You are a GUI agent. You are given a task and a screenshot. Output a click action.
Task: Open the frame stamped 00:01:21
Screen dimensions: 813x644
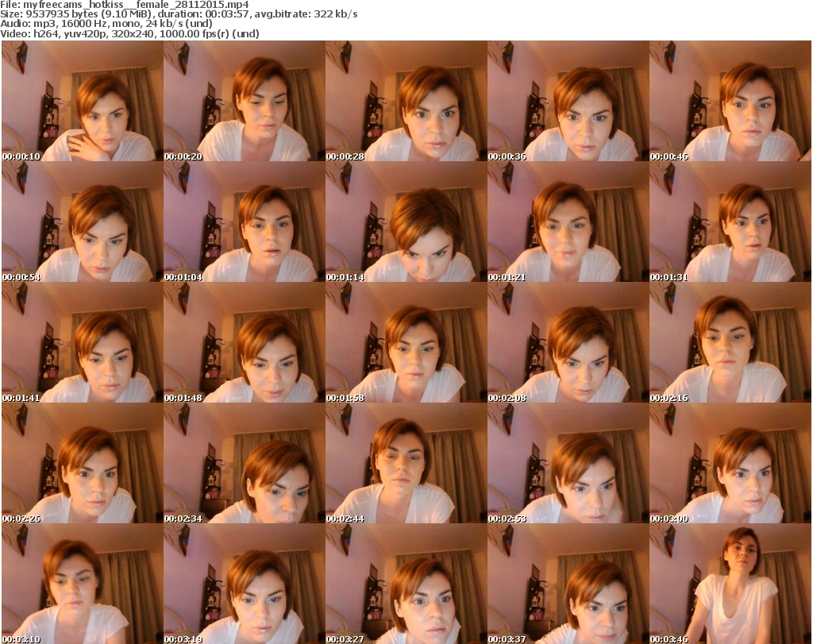pyautogui.click(x=568, y=222)
